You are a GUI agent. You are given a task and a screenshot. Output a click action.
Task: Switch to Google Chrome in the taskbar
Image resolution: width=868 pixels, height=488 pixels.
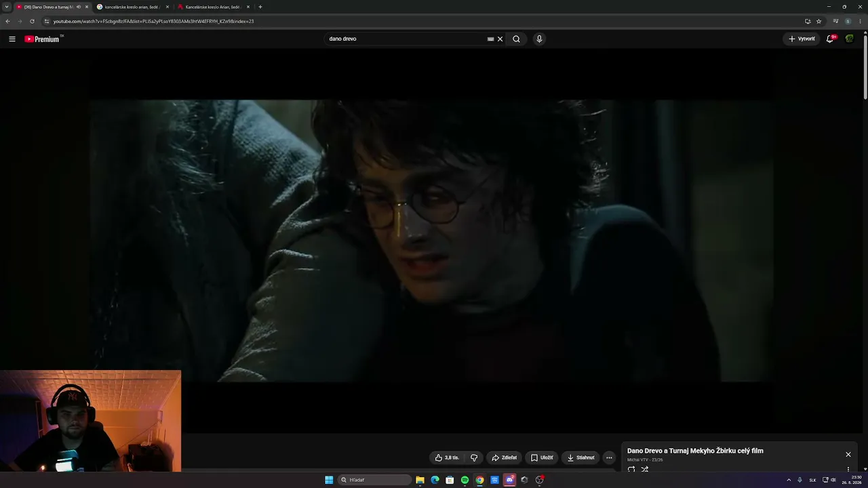(479, 480)
